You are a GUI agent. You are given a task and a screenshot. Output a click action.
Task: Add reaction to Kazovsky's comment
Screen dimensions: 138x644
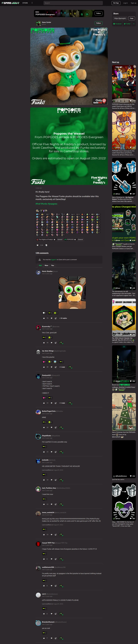click(56, 343)
